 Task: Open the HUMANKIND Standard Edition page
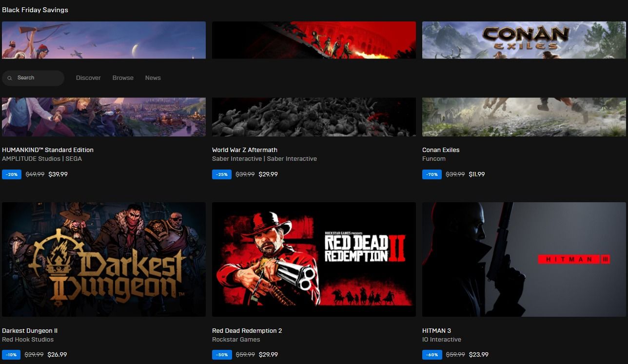click(48, 150)
